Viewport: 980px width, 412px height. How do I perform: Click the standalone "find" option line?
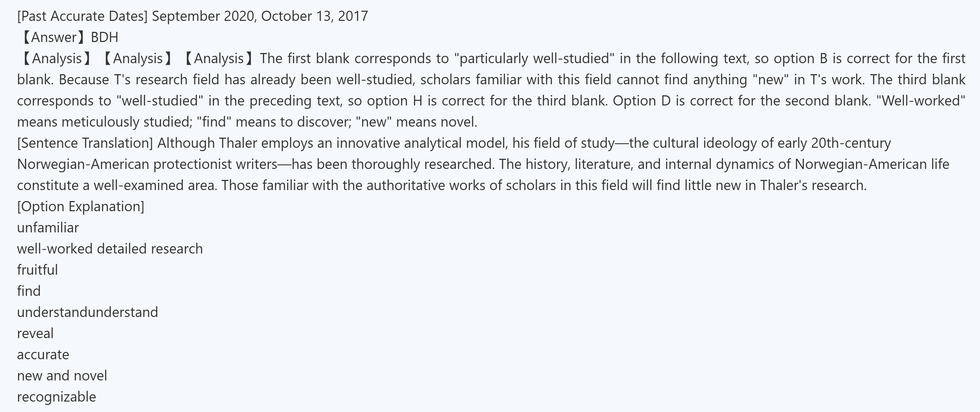tap(29, 291)
